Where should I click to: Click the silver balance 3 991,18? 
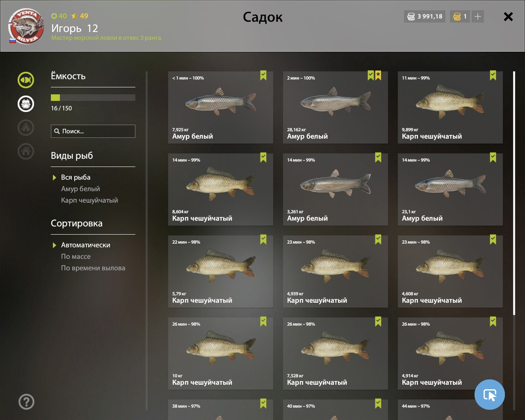[x=425, y=16]
